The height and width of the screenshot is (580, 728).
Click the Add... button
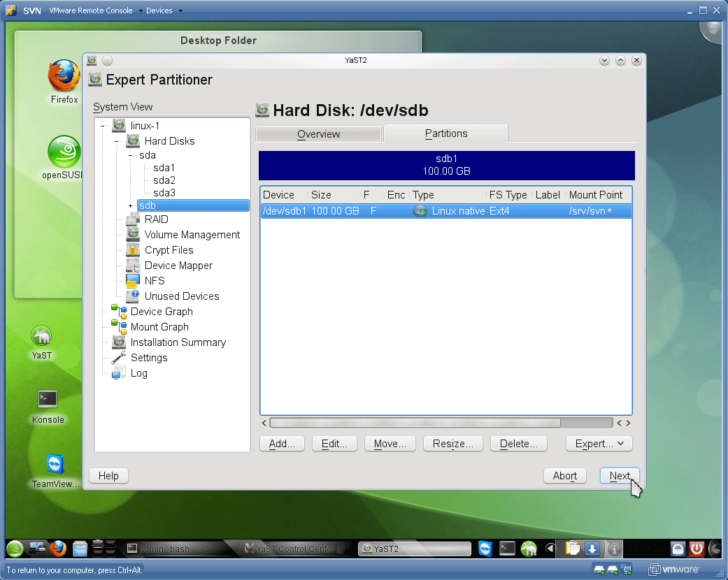coord(282,444)
